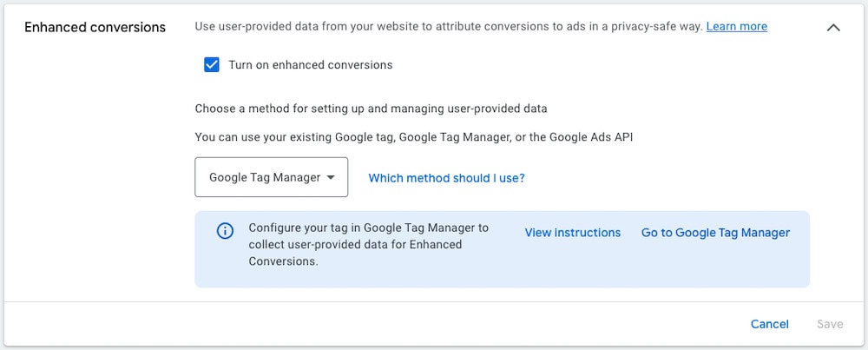The width and height of the screenshot is (868, 350).
Task: Click the Cancel button
Action: click(769, 324)
